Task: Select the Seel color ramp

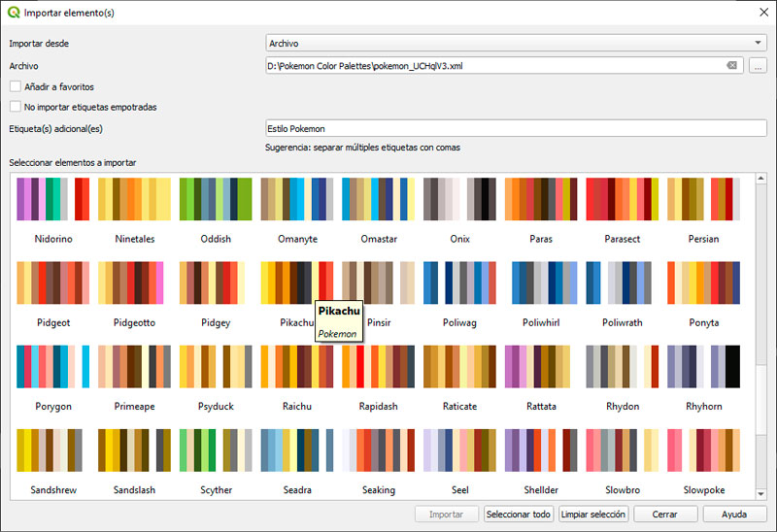Action: pos(459,450)
